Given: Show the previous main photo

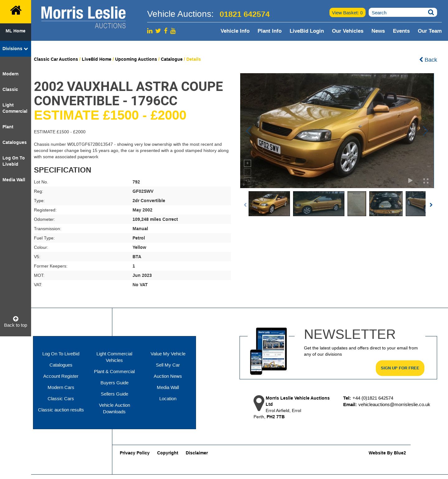Looking at the screenshot, I should [x=248, y=131].
